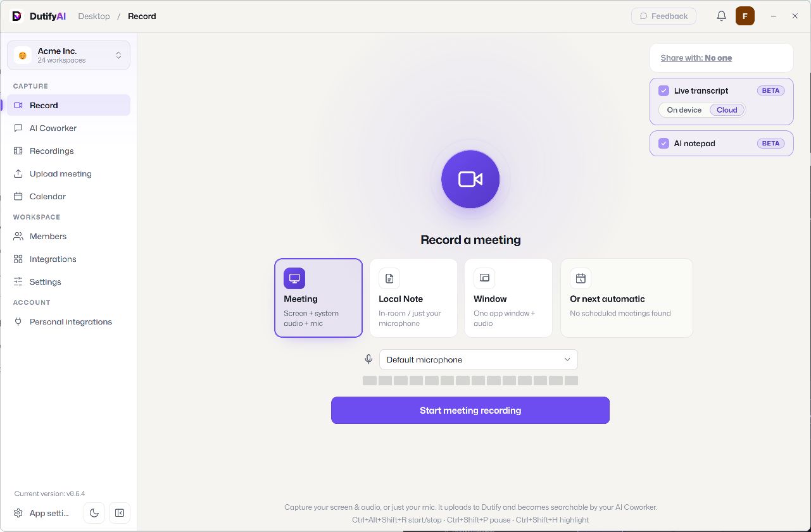Collapse sidebar using panel icon
The width and height of the screenshot is (811, 532).
click(119, 513)
